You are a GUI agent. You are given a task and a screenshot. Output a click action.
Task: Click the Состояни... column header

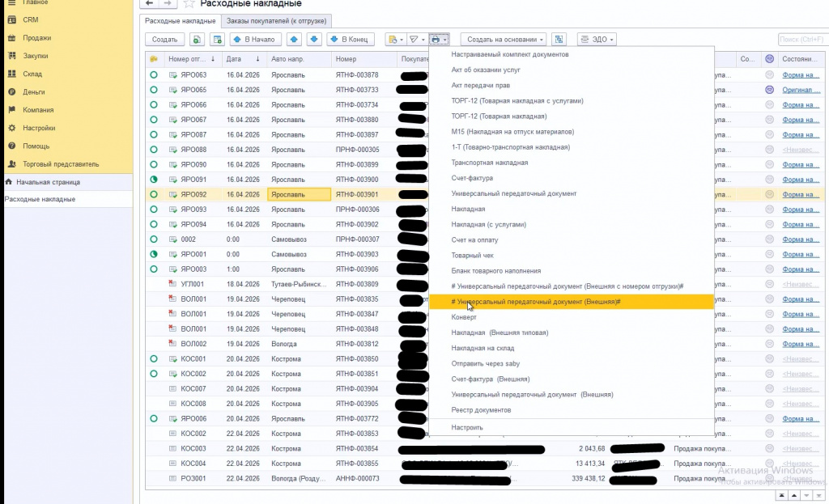pyautogui.click(x=800, y=58)
